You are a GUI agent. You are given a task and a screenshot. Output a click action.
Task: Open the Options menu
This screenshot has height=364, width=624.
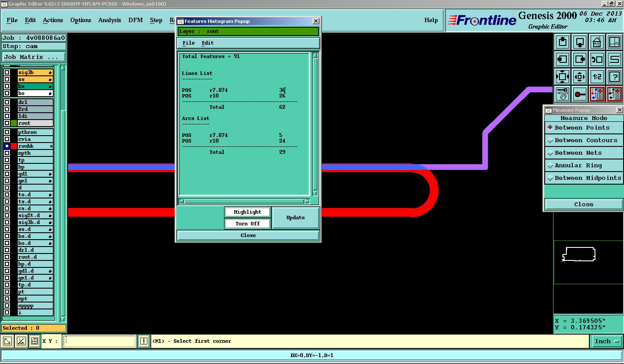pos(81,20)
